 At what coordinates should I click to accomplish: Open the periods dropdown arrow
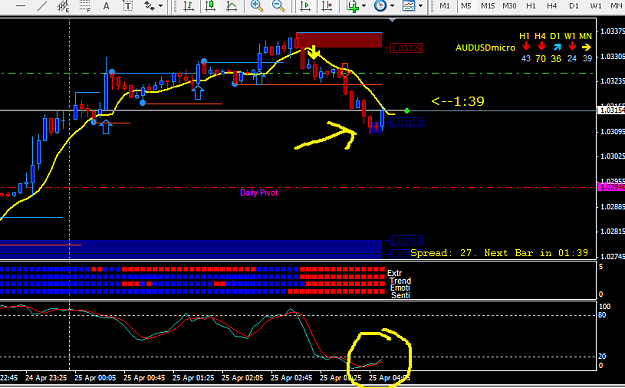pyautogui.click(x=392, y=6)
